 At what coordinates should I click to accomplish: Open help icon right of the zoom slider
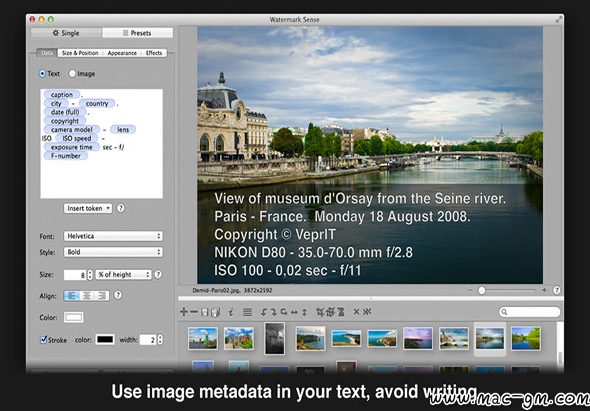point(557,290)
